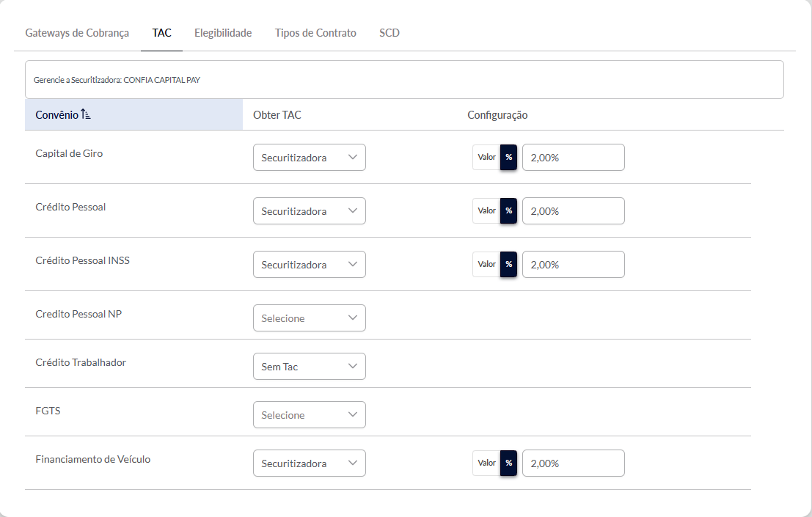Click the Gerencie a Securitizadora info text
Viewport: 812px width, 517px height.
117,80
